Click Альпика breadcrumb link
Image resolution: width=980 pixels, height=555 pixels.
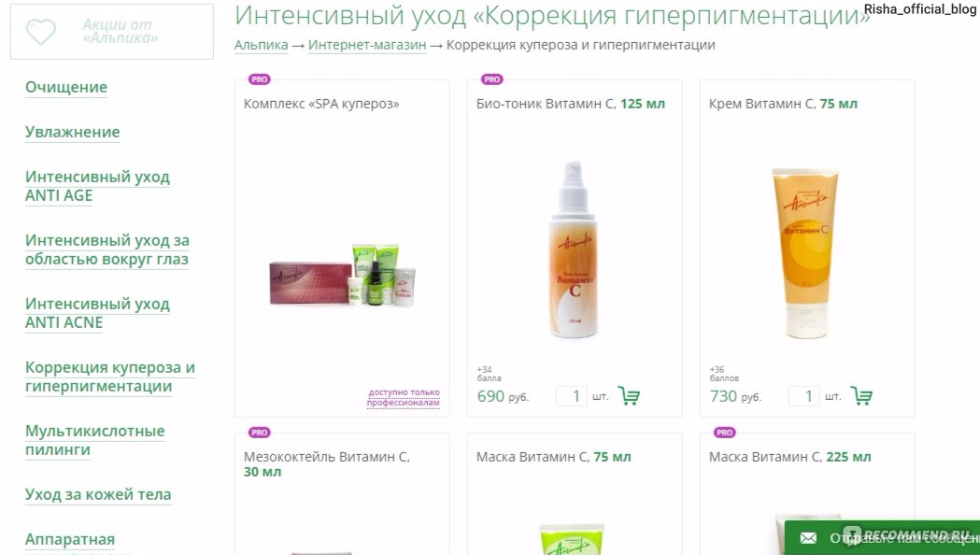tap(262, 45)
